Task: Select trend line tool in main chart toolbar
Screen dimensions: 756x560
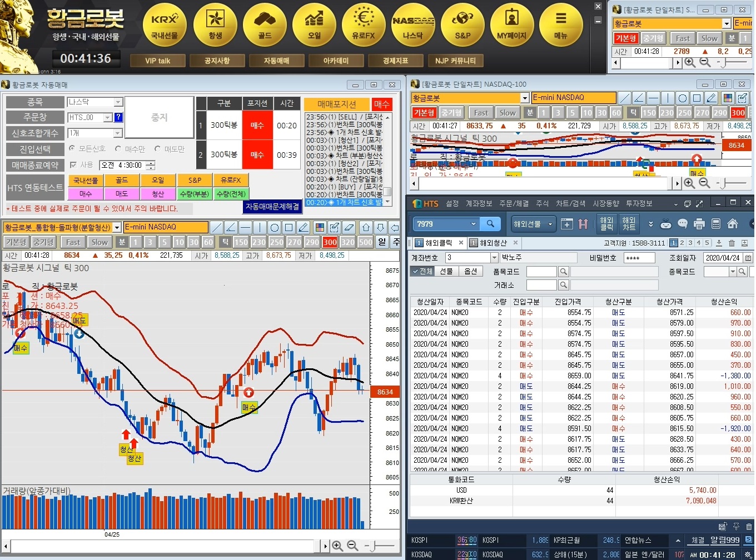Action: point(216,227)
